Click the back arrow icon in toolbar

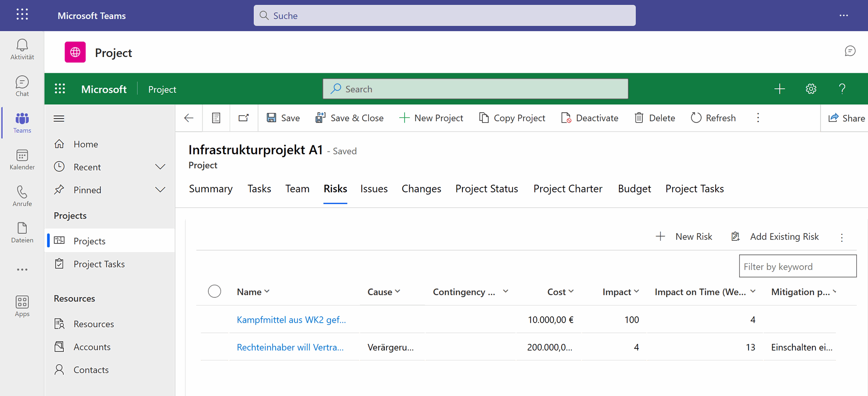pyautogui.click(x=189, y=118)
